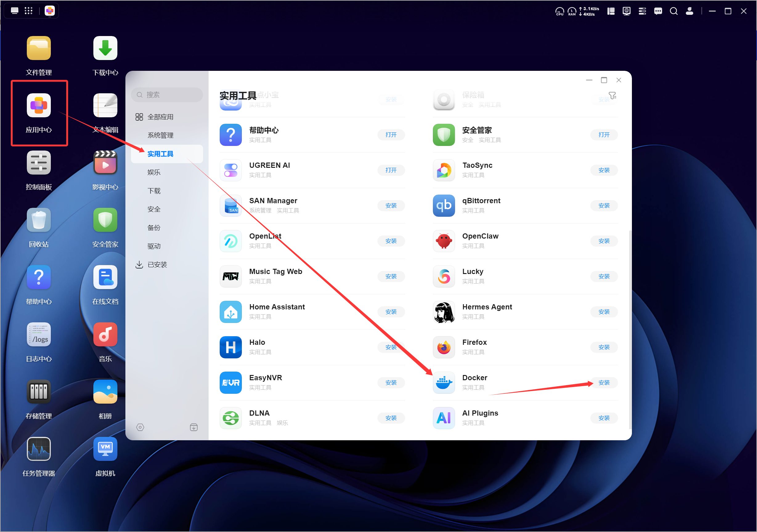Open the 帮助中心 desktop icon

[x=39, y=277]
